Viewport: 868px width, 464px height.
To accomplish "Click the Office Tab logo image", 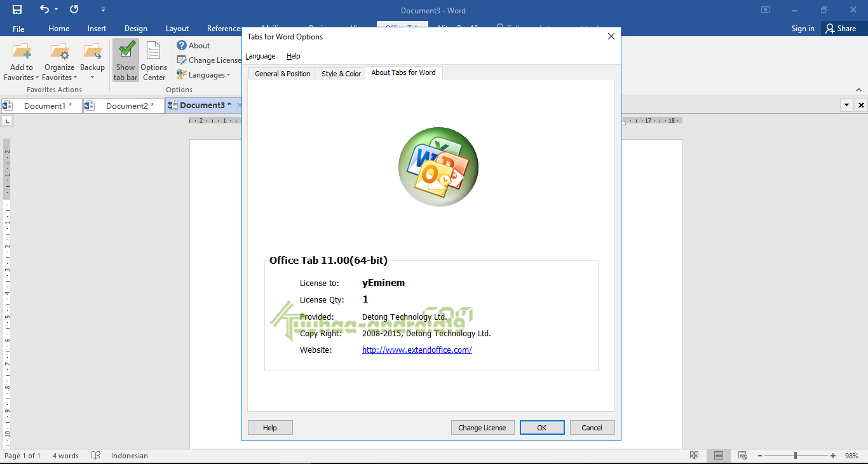I will click(x=438, y=167).
